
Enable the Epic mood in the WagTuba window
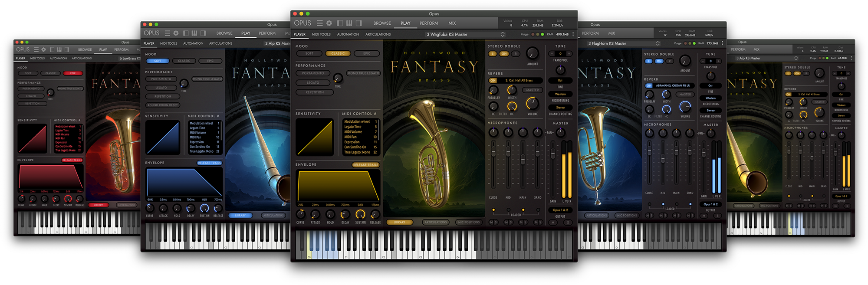click(367, 53)
